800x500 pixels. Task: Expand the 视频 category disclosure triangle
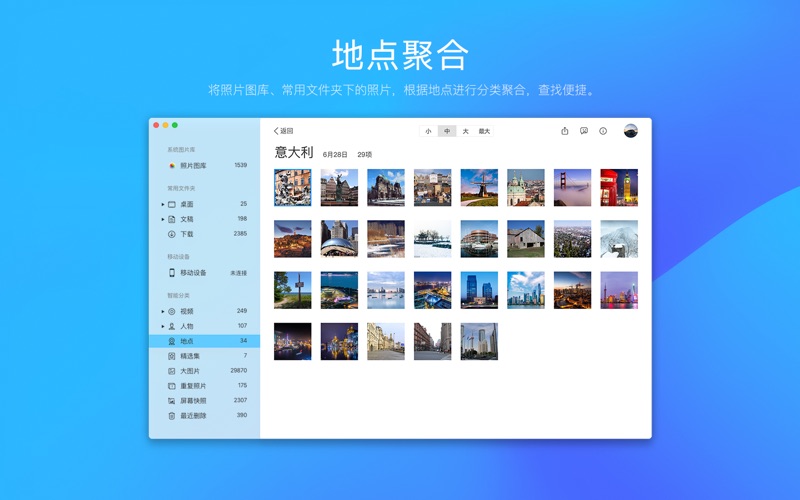pyautogui.click(x=162, y=312)
